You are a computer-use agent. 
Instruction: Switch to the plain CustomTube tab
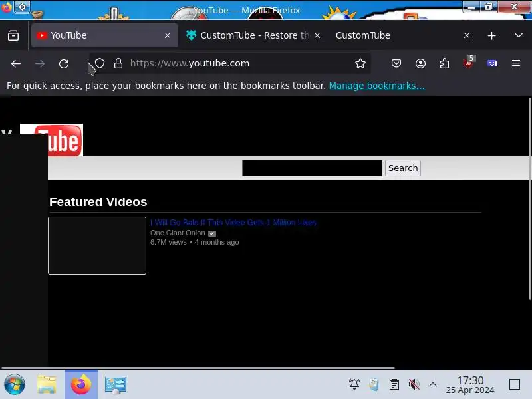402,35
